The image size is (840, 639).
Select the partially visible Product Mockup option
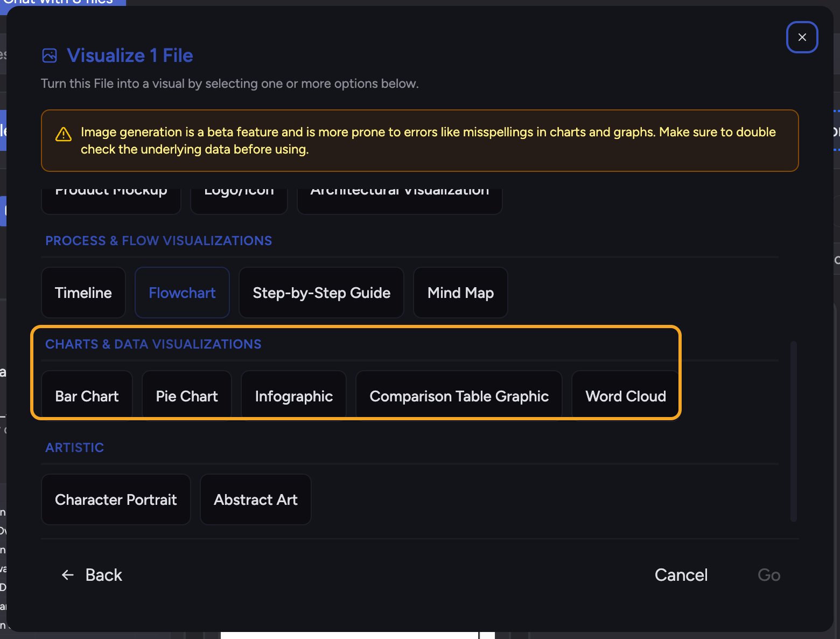pyautogui.click(x=111, y=200)
